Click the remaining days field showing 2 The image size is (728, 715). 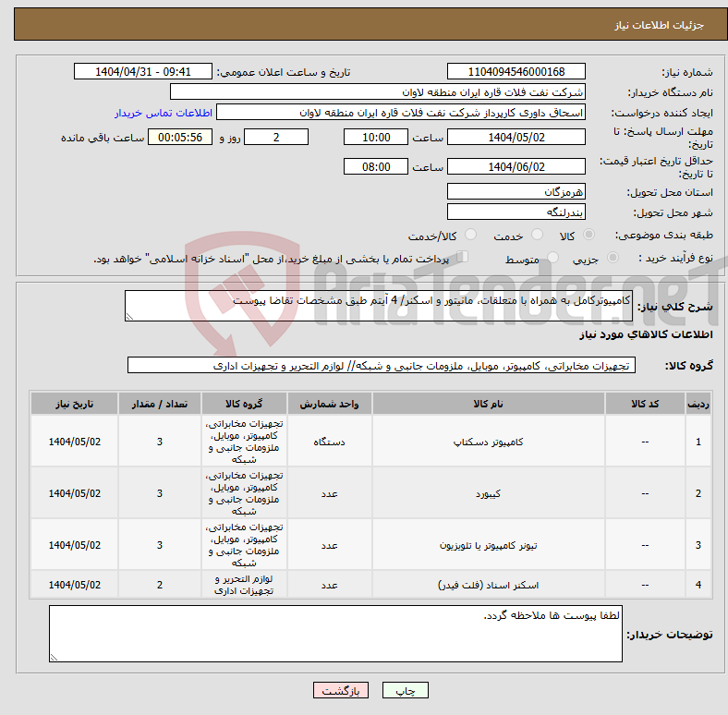click(276, 138)
